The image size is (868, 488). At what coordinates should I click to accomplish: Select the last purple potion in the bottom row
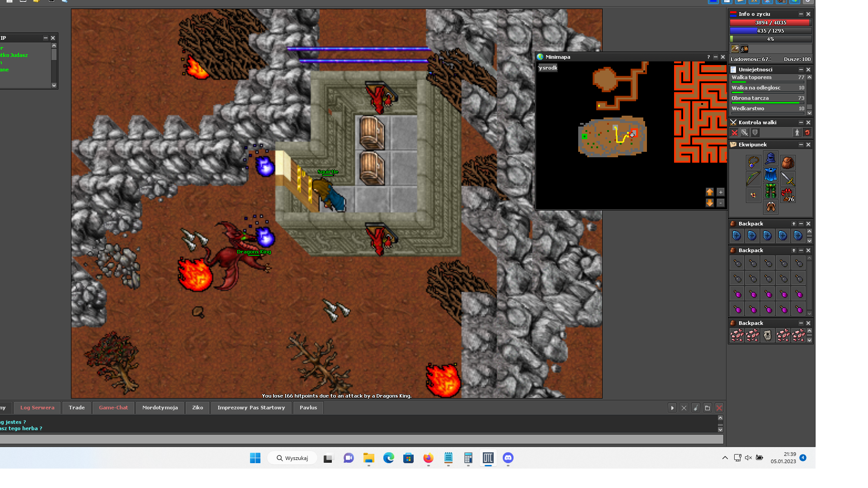click(798, 310)
